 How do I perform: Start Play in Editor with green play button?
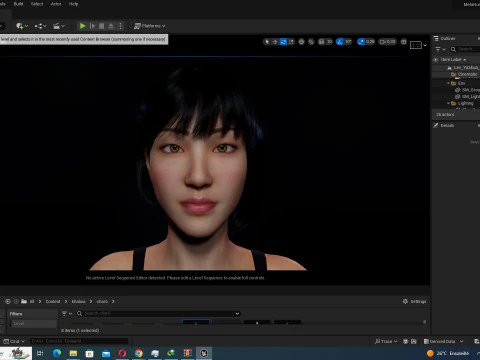point(82,26)
